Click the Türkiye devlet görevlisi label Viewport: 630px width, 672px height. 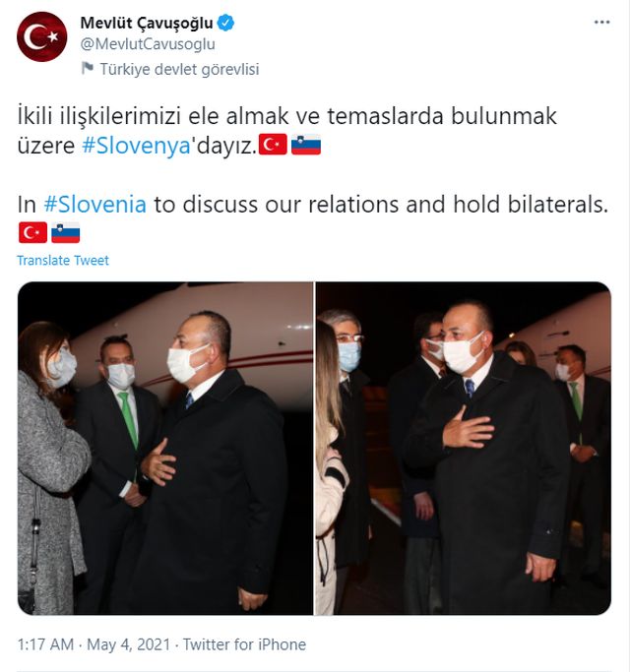[x=179, y=69]
